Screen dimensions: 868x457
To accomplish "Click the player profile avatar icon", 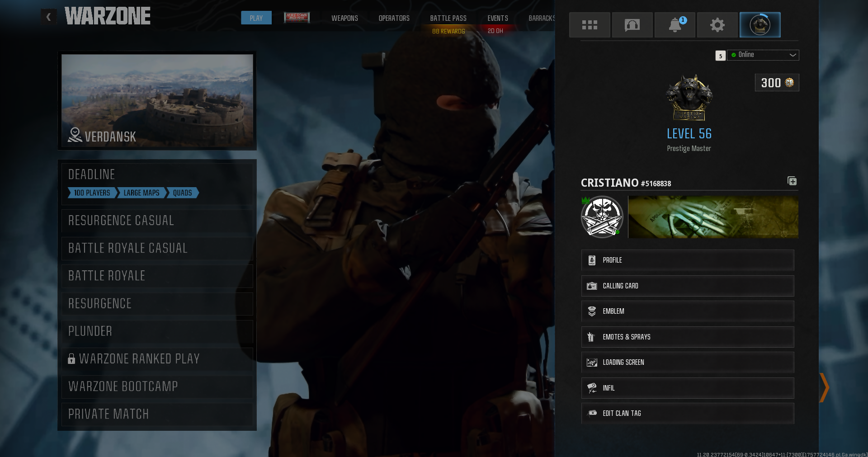I will 759,25.
